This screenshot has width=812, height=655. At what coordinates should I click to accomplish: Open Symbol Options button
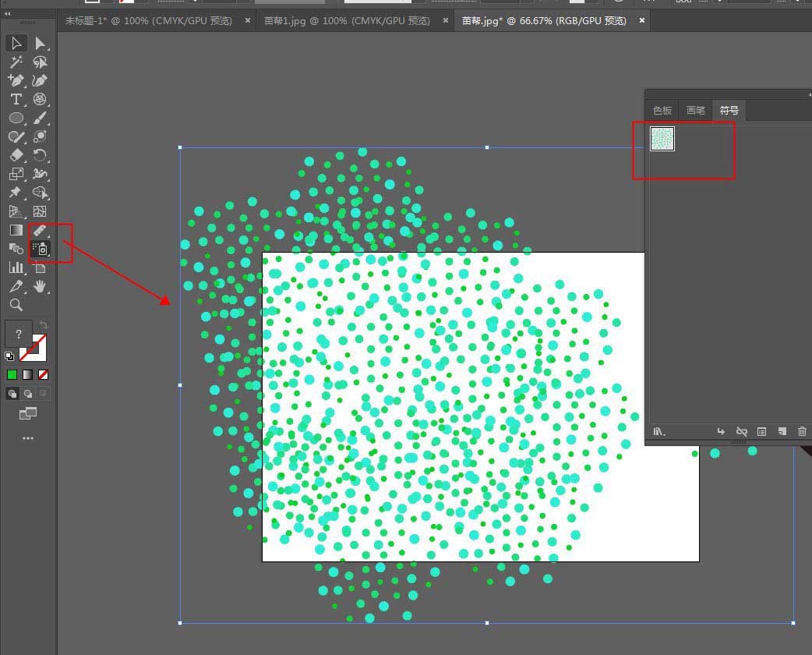761,431
